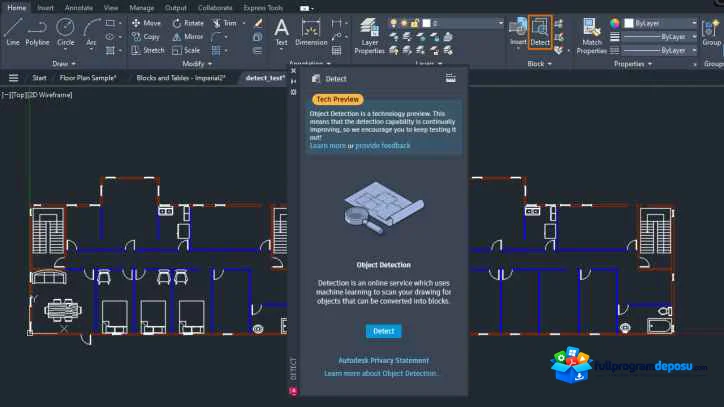Switch to the Insert ribbon tab

tap(45, 8)
